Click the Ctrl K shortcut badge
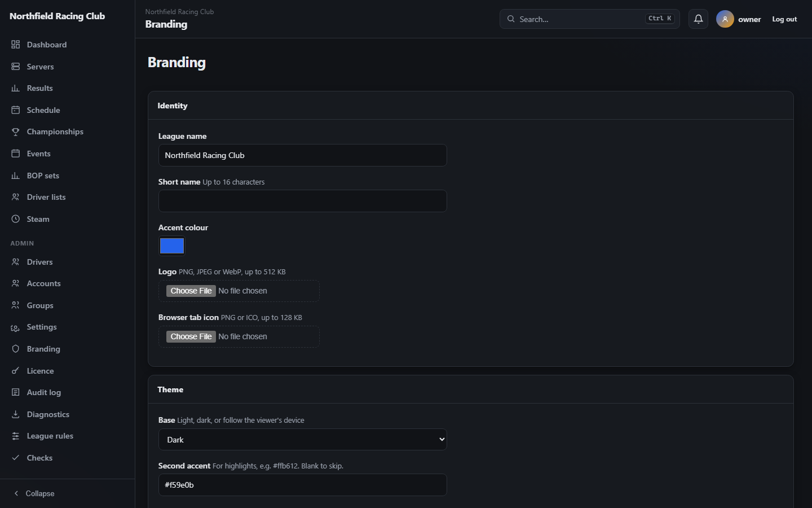Viewport: 812px width, 508px height. click(x=660, y=19)
